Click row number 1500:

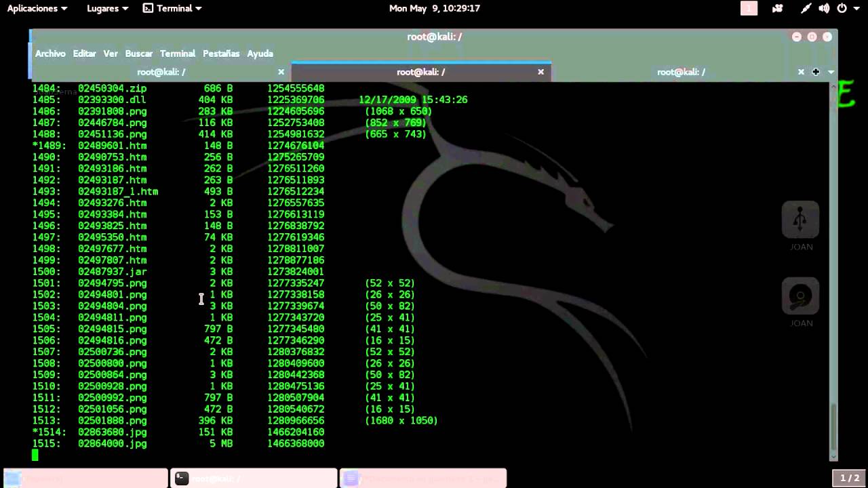click(x=46, y=272)
